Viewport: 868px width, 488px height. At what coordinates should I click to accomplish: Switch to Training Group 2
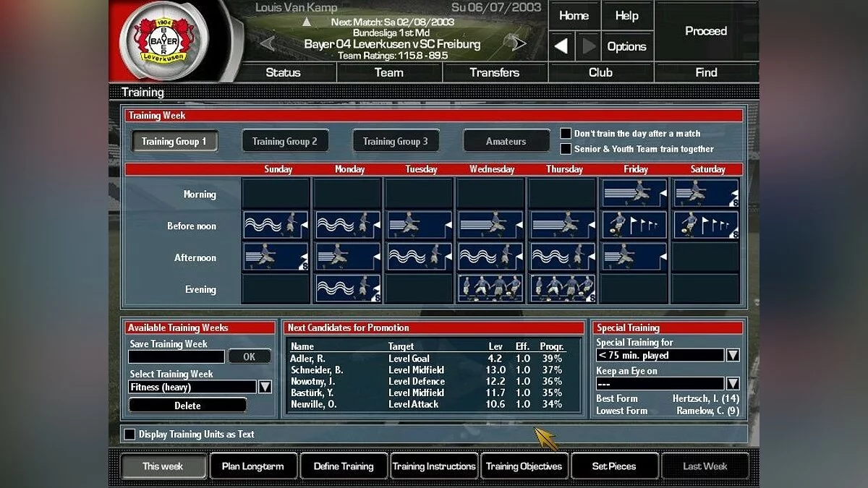284,142
